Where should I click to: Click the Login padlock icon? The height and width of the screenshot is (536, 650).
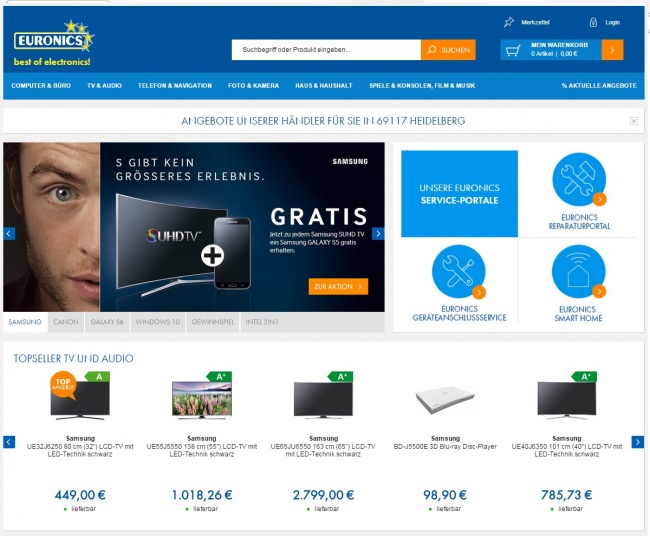click(593, 22)
